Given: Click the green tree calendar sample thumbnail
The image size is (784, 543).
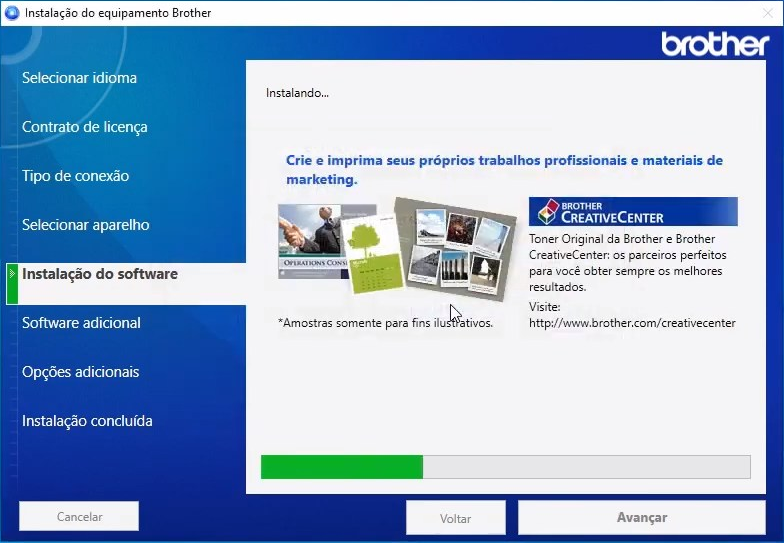Looking at the screenshot, I should point(373,254).
